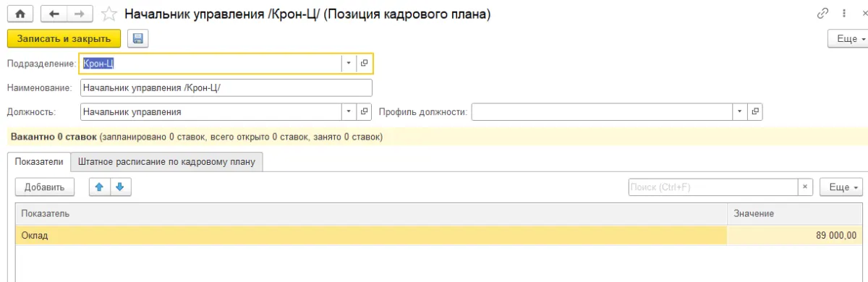
Task: Click into the Наименование field
Action: click(x=226, y=87)
